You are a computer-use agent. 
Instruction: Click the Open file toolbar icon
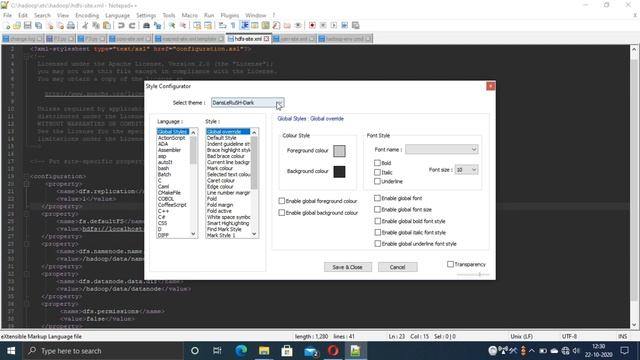point(17,25)
